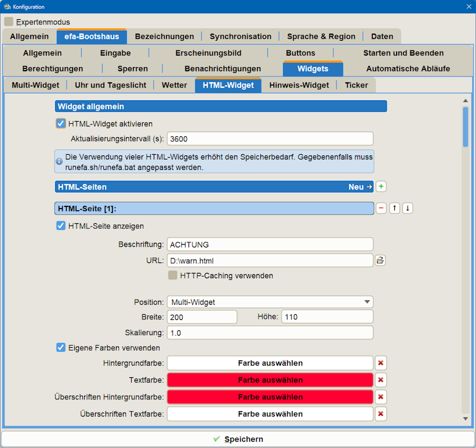This screenshot has height=448, width=476.
Task: Switch to the Hinweis-Widget tab
Action: point(299,85)
